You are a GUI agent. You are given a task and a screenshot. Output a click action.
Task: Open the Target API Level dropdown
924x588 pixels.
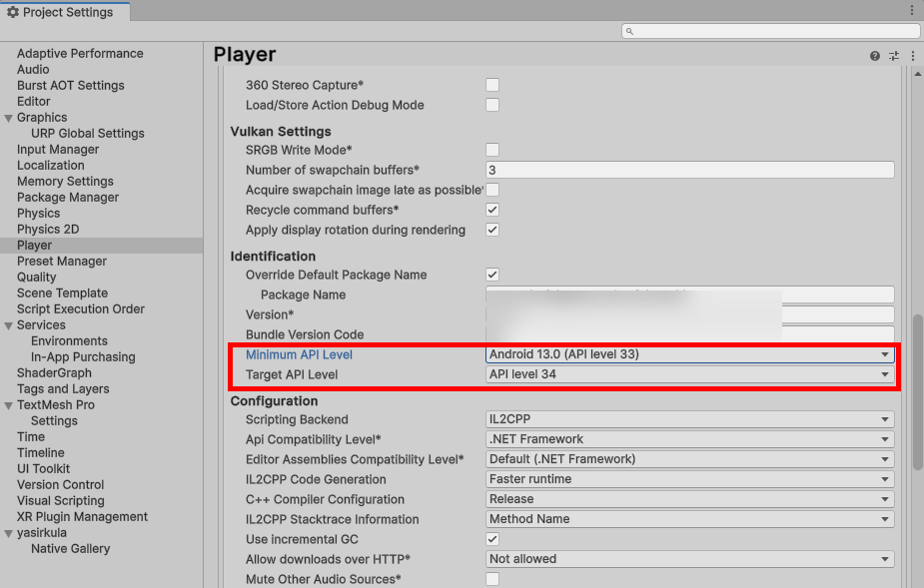pos(689,374)
